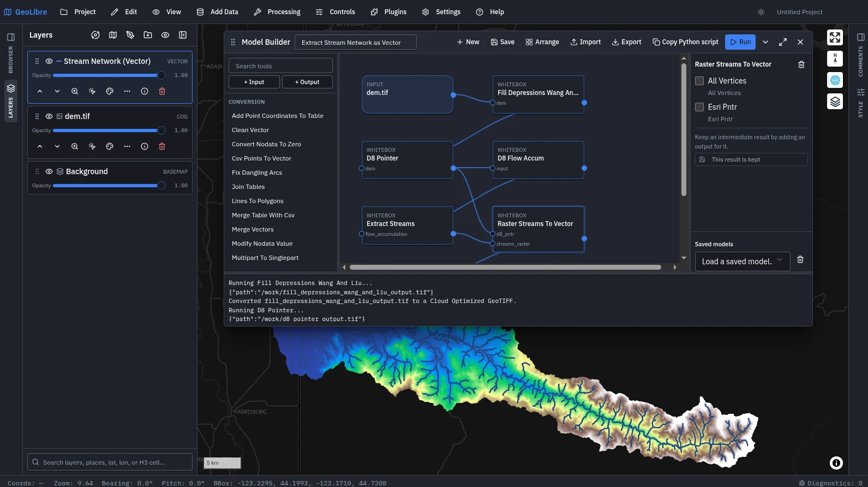Open map attribution info button
This screenshot has height=487, width=868.
click(836, 463)
